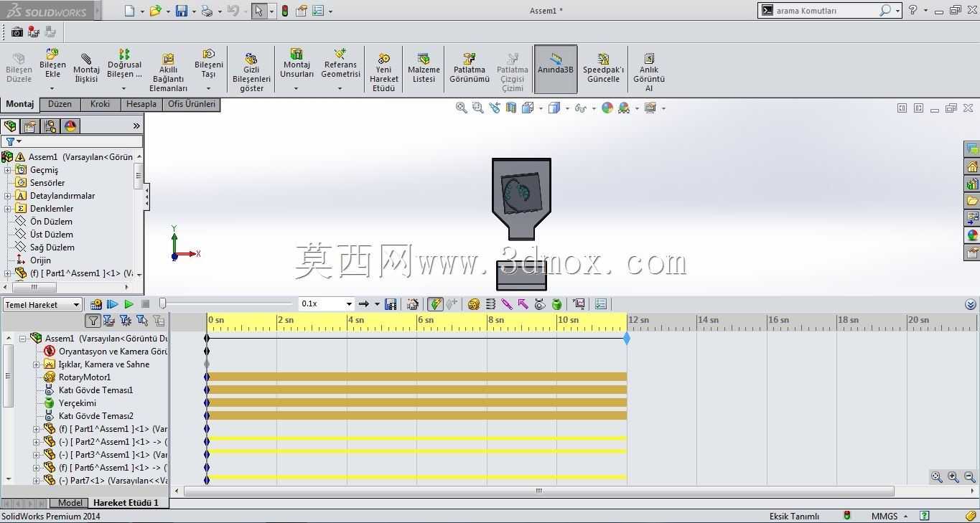Calculate the motion study

click(95, 304)
